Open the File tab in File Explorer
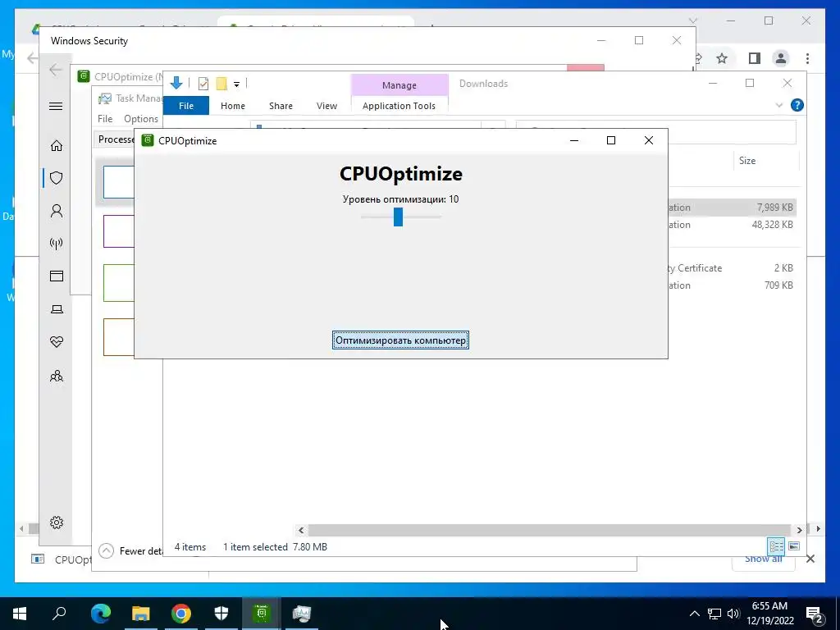The image size is (840, 630). pos(186,106)
